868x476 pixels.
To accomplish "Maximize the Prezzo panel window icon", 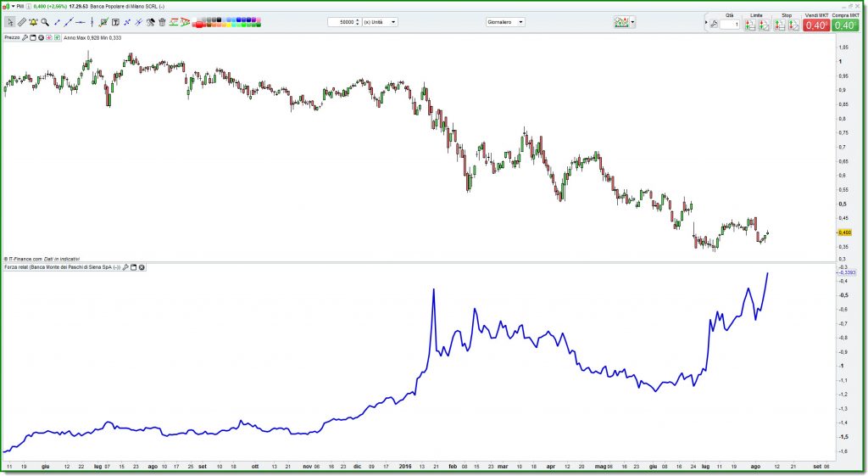I will 33,37.
